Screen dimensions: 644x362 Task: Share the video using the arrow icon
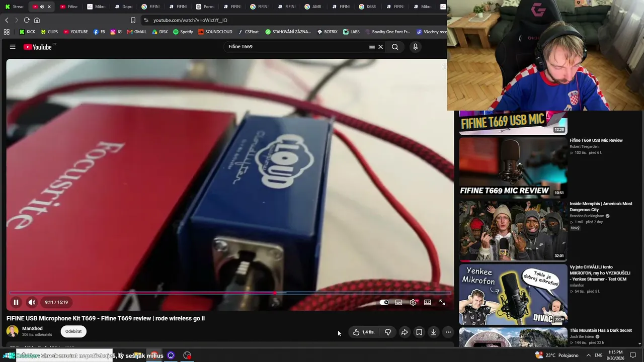pyautogui.click(x=405, y=332)
